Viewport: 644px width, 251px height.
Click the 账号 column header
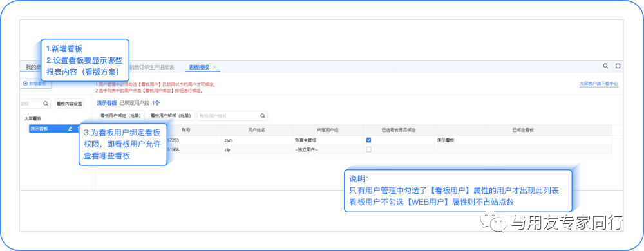[x=185, y=130]
